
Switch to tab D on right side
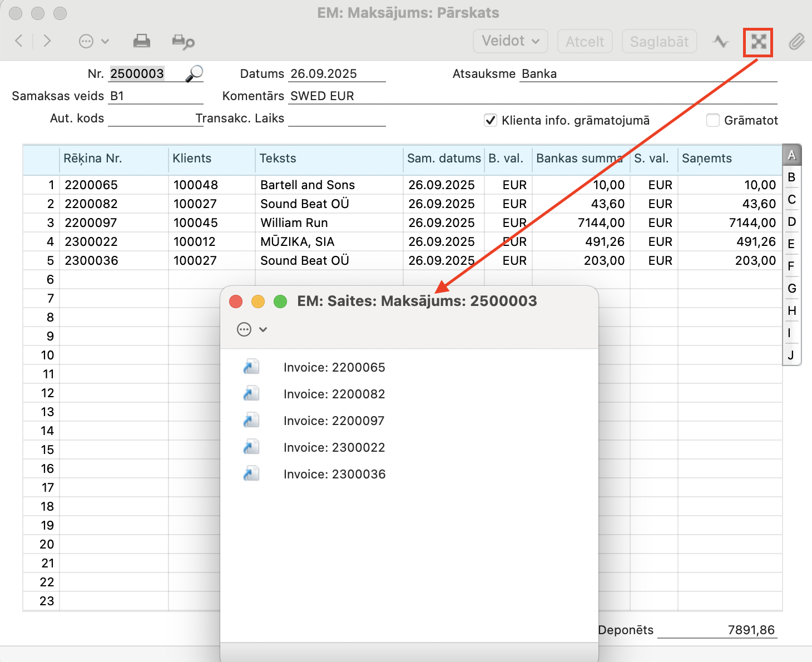[791, 222]
